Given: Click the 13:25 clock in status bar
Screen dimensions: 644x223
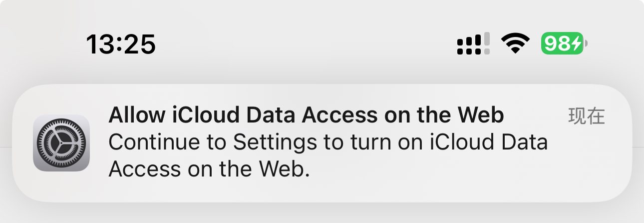Looking at the screenshot, I should pyautogui.click(x=121, y=44).
